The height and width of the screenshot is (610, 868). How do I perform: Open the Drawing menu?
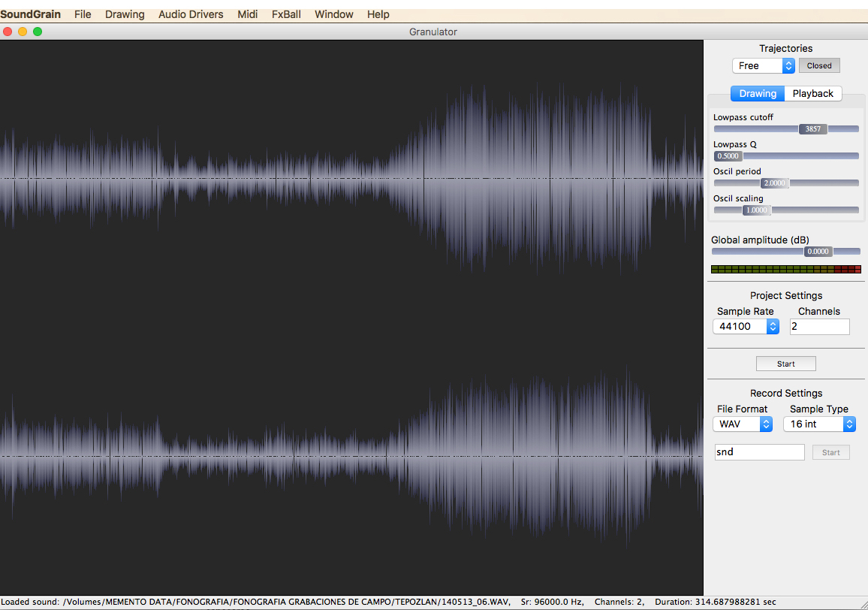coord(125,14)
